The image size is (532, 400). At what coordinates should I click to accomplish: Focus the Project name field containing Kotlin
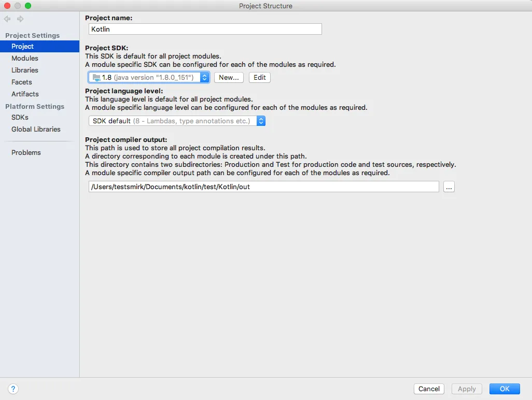[x=205, y=29]
